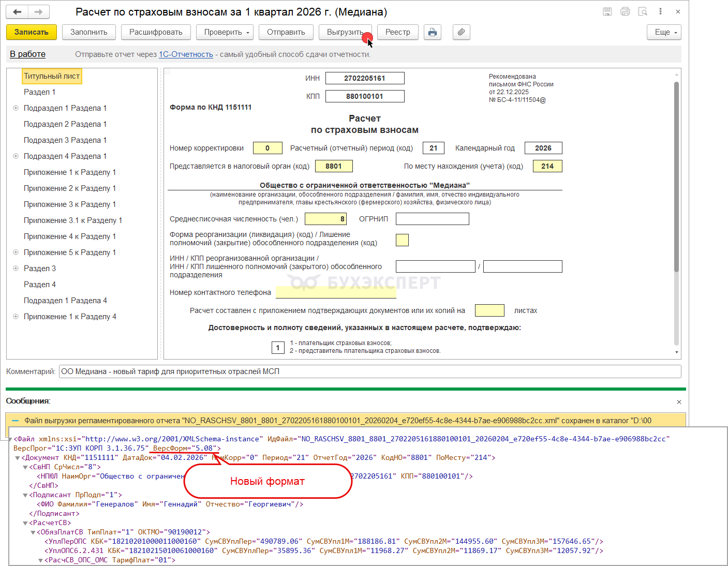The image size is (728, 566).
Task: Select Приложение 3.1 к Разделу 1
Action: [73, 220]
